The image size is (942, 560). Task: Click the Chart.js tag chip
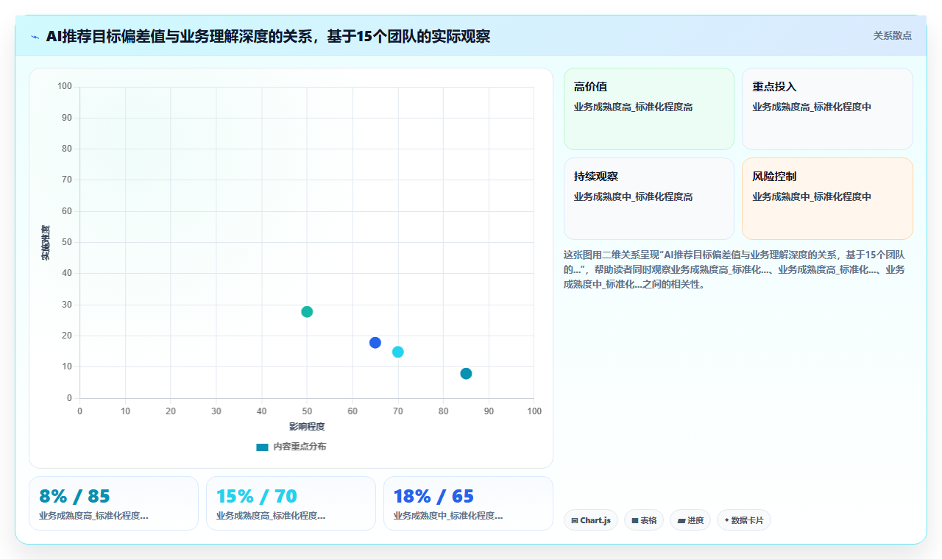[591, 520]
